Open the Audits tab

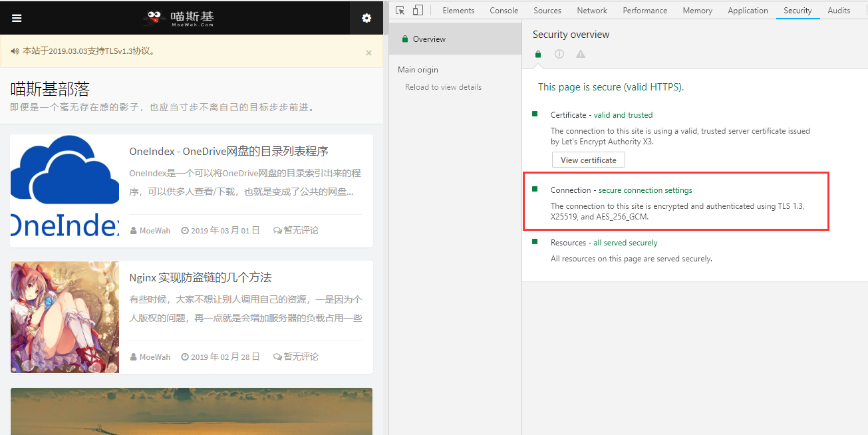839,11
